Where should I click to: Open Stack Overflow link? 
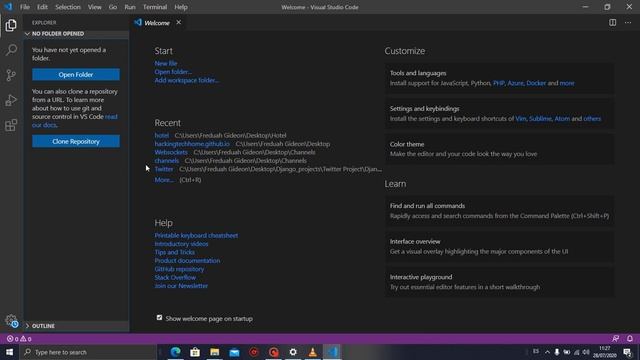tap(175, 278)
